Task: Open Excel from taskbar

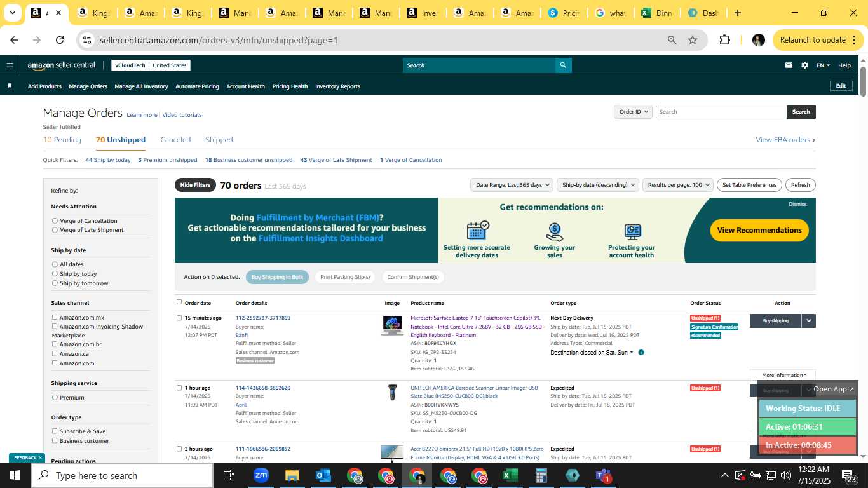Action: pos(510,475)
